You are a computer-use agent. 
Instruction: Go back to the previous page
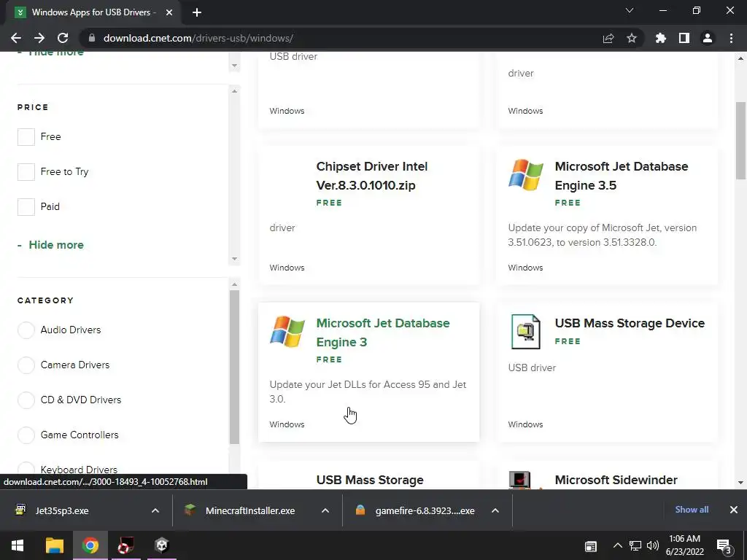point(16,38)
